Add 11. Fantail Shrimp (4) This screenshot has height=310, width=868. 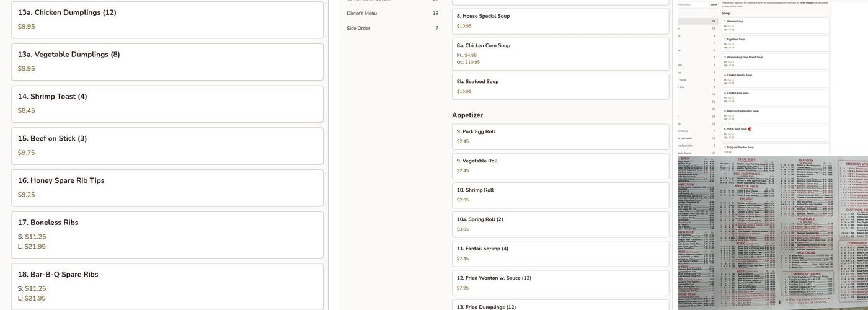(560, 254)
